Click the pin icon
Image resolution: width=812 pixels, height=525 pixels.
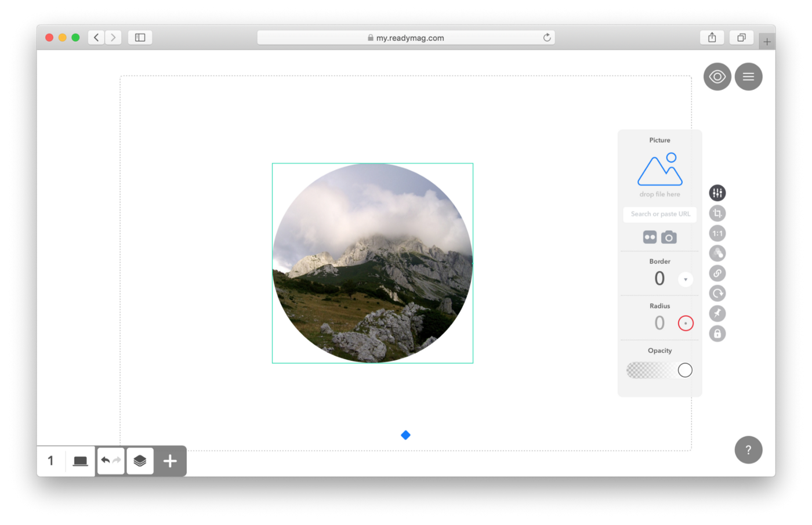click(x=717, y=313)
